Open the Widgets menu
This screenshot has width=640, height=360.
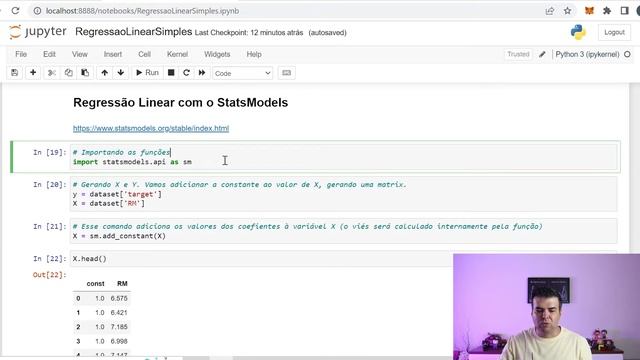pyautogui.click(x=217, y=54)
